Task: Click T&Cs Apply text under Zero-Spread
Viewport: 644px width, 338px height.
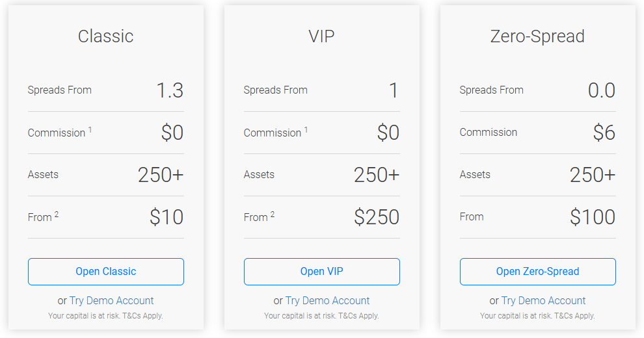Action: 574,316
